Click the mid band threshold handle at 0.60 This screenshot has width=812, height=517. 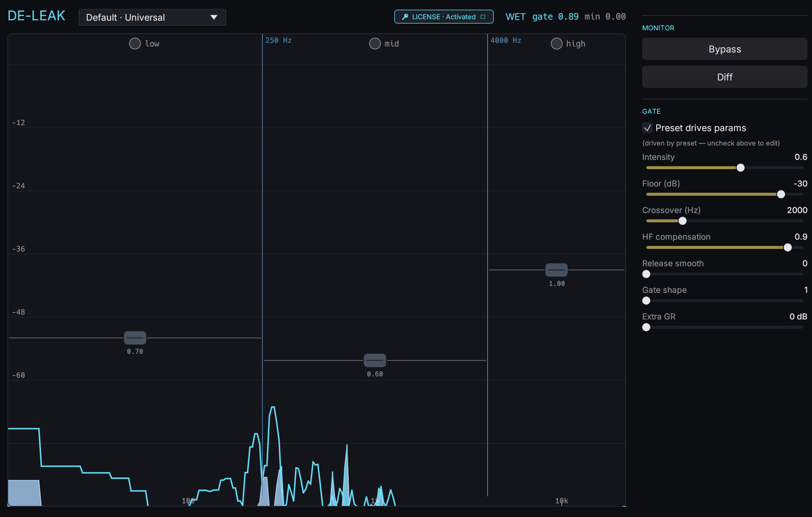[375, 360]
